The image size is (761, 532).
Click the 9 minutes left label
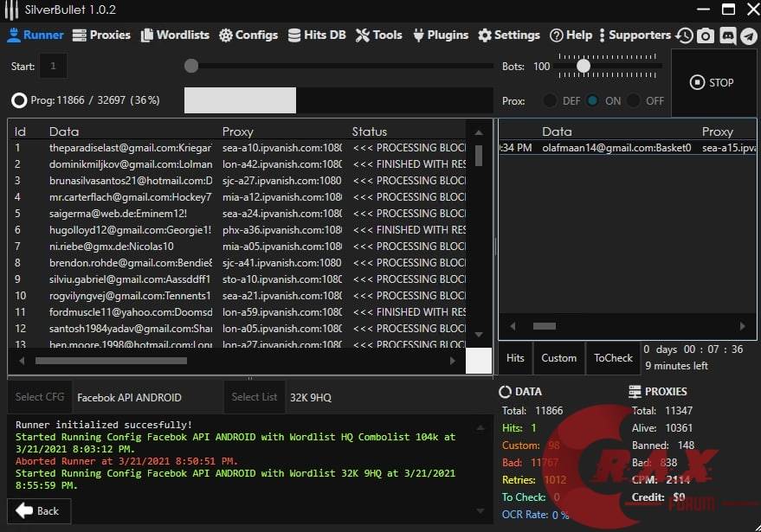pyautogui.click(x=676, y=366)
